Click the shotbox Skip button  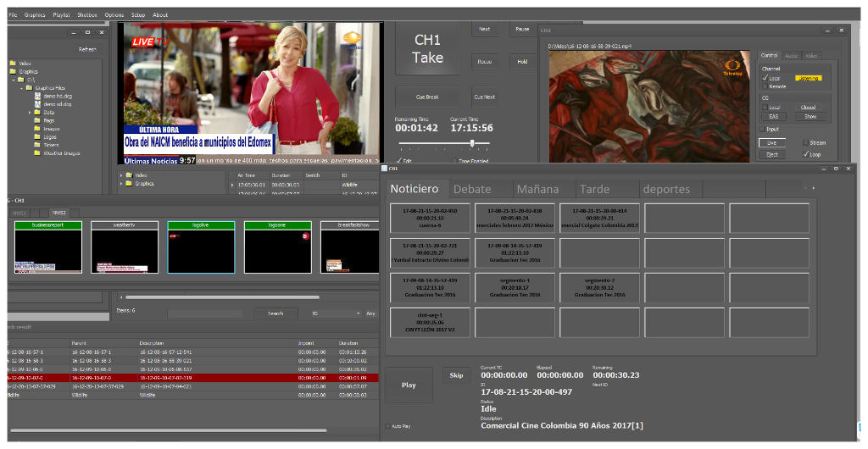456,375
